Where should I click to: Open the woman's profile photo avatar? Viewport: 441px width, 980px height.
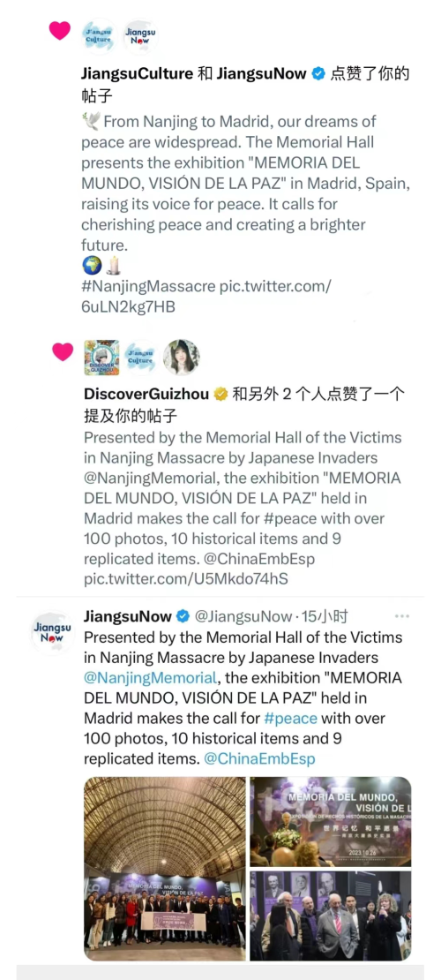coord(181,358)
